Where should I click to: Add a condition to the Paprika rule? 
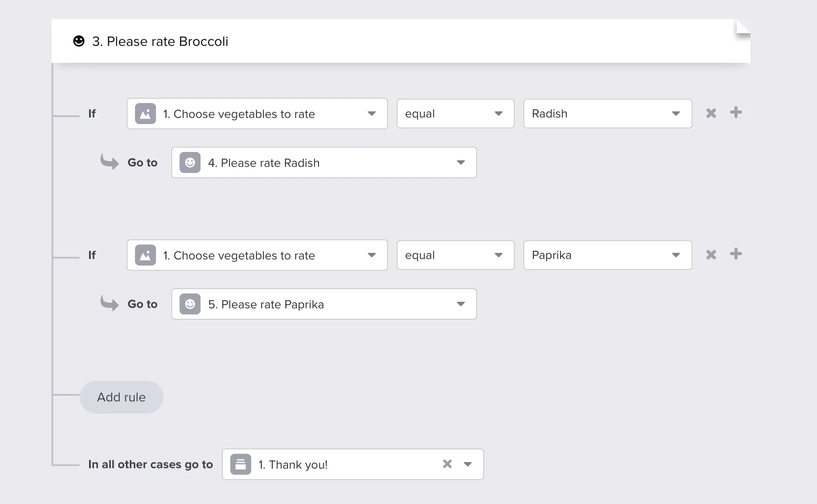736,254
